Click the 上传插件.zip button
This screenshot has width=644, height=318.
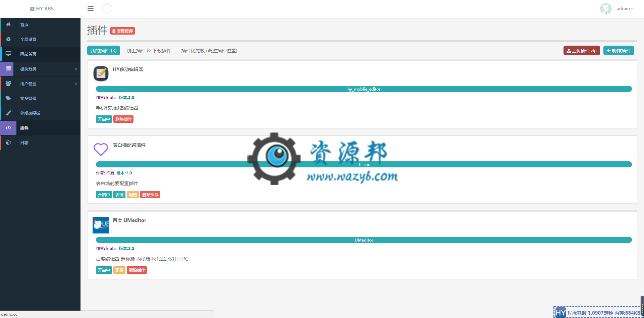coord(582,51)
